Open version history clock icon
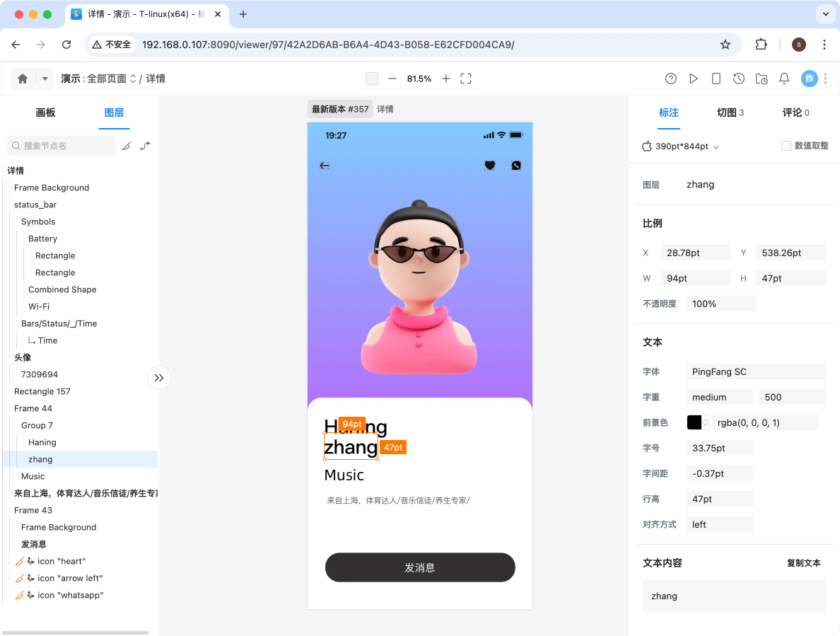Viewport: 840px width, 636px height. pos(739,79)
